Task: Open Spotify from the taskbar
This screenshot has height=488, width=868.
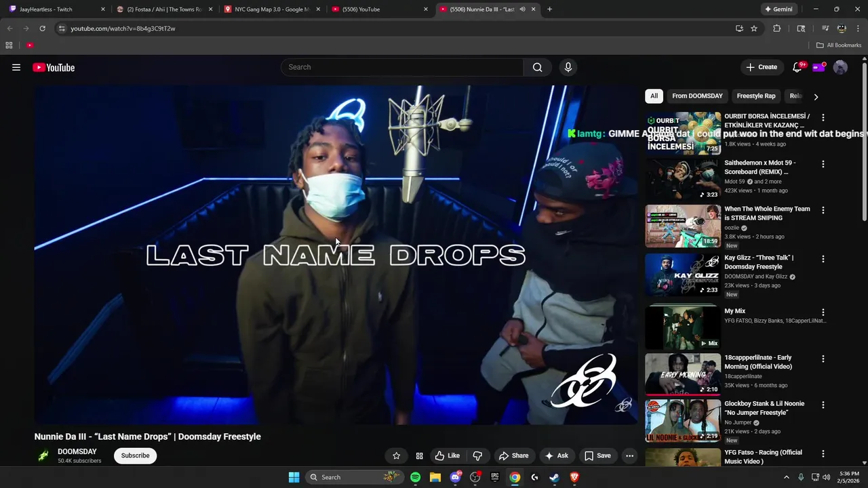Action: 415,477
